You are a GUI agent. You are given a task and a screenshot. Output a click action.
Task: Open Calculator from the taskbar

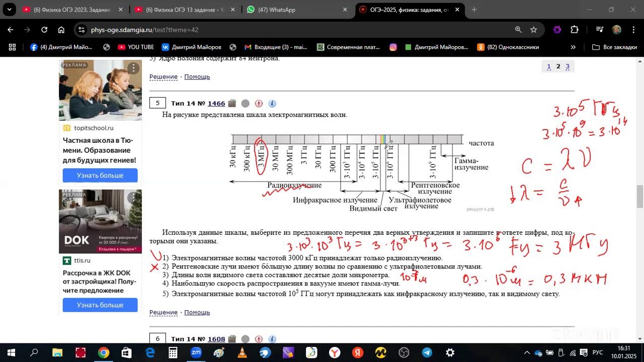click(x=173, y=352)
